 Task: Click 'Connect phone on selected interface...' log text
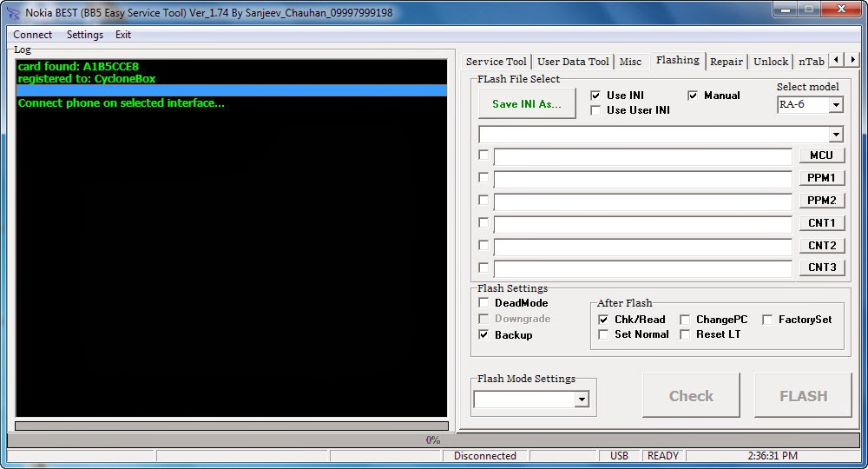[122, 103]
